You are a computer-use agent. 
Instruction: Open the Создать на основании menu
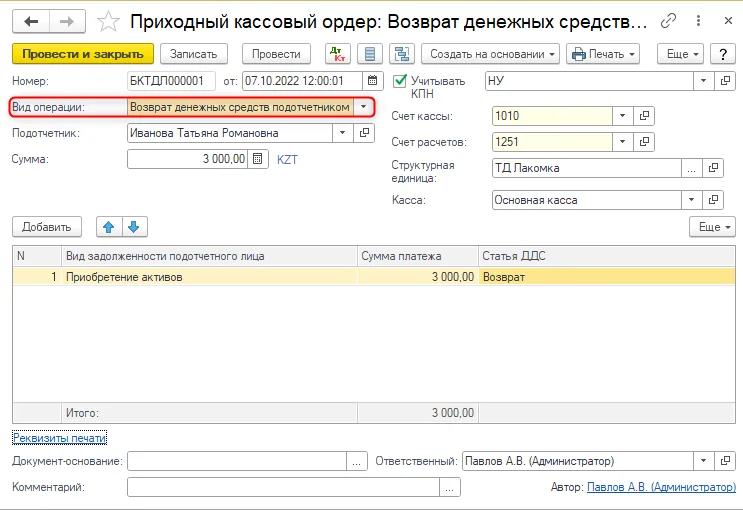click(490, 54)
